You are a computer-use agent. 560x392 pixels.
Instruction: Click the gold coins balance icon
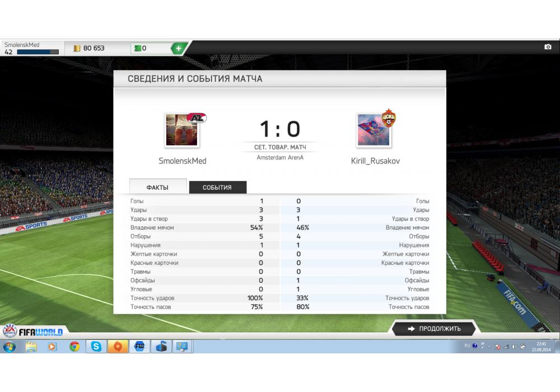[77, 48]
